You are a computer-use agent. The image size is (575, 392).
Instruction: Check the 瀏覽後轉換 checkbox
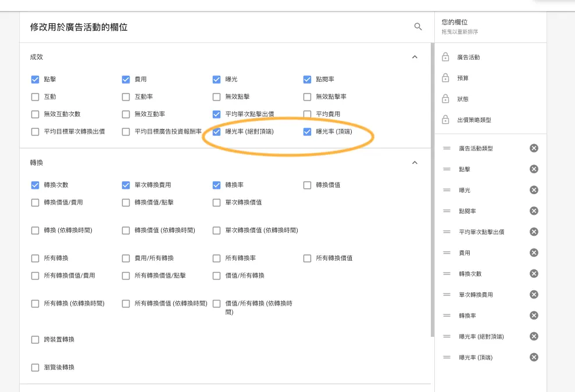[x=35, y=367]
